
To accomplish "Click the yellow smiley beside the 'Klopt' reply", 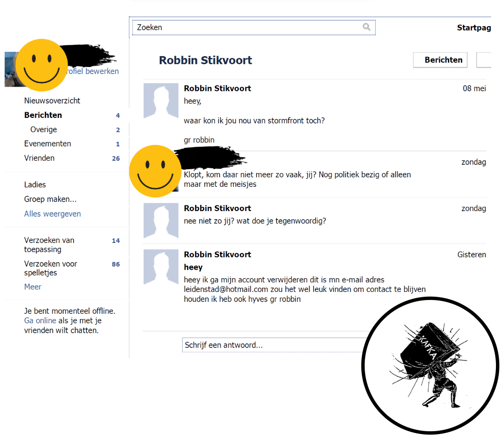I will click(x=155, y=171).
